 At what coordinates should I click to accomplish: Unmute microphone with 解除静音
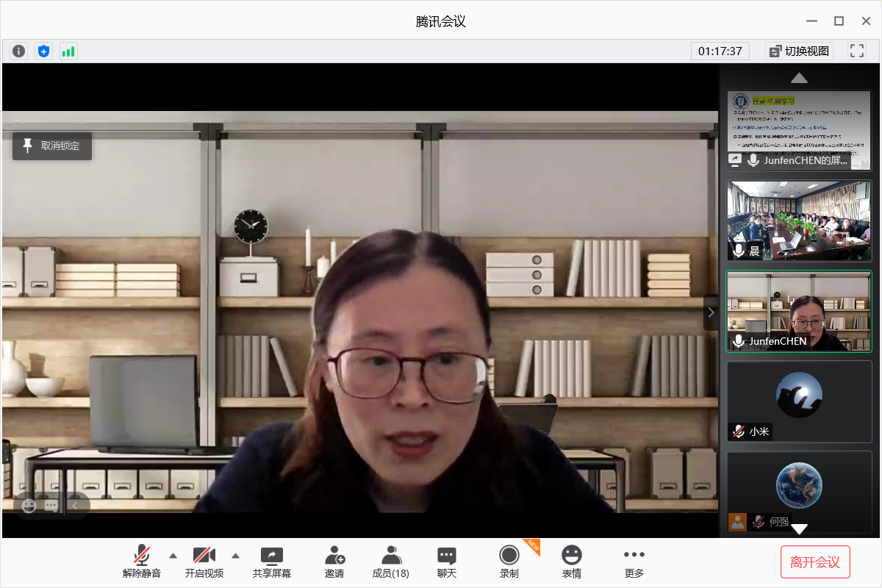click(x=142, y=562)
